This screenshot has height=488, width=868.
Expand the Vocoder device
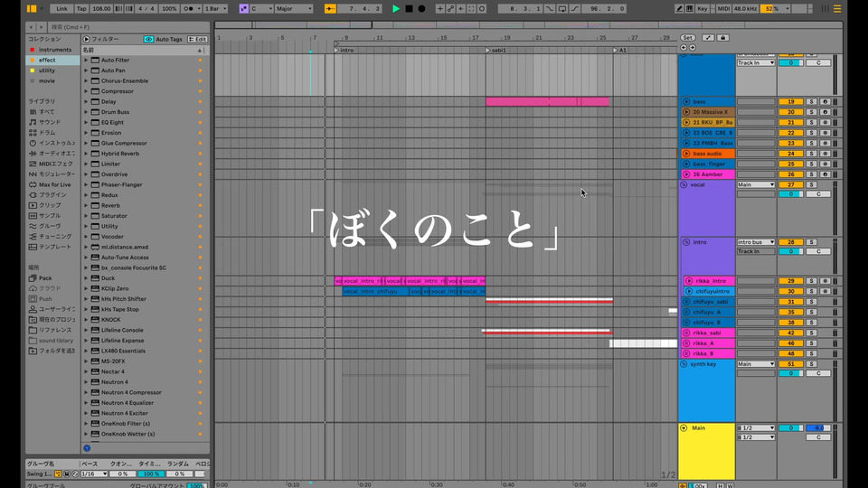coord(86,236)
